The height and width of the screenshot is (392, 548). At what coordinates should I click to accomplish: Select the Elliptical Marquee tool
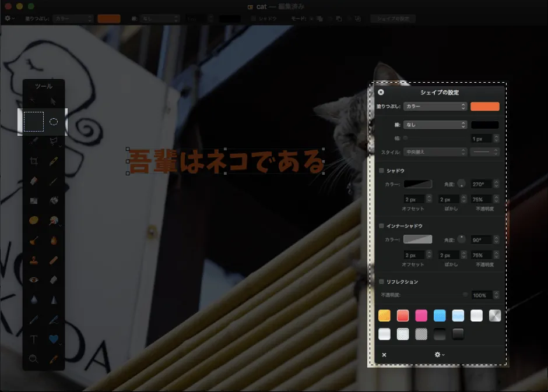tap(54, 122)
